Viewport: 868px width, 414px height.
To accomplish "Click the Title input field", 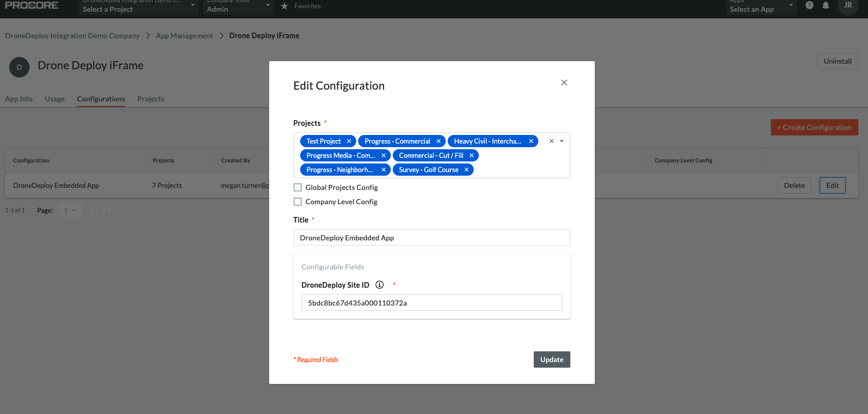I will 431,237.
